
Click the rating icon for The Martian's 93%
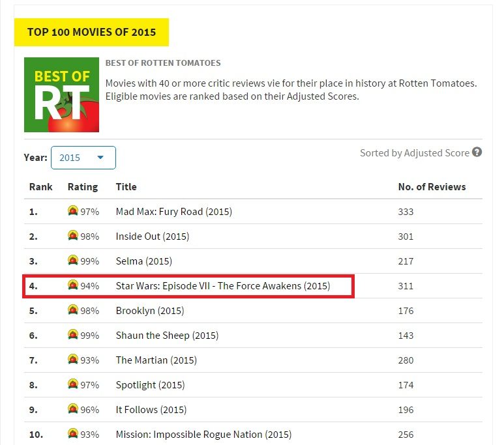[73, 360]
